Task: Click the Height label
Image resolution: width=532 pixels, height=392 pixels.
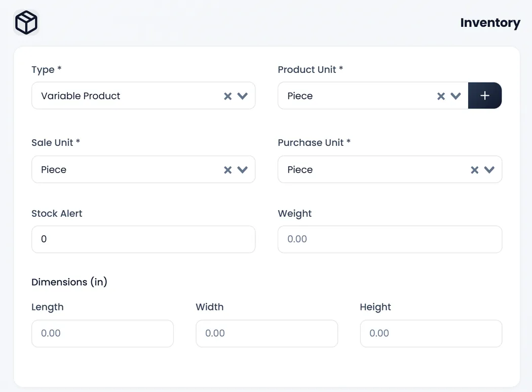Action: point(375,307)
